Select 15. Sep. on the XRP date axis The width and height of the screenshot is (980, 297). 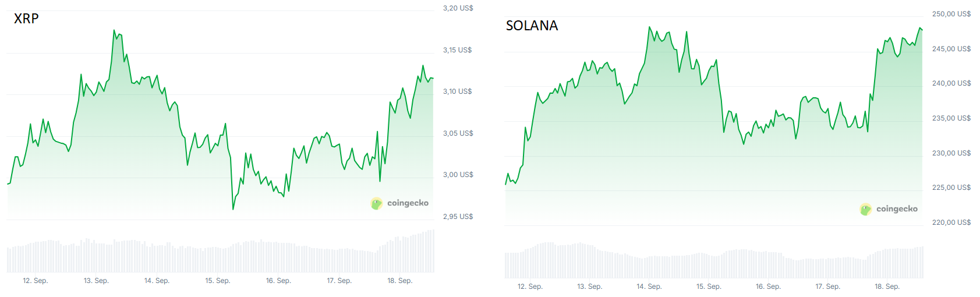click(x=218, y=281)
